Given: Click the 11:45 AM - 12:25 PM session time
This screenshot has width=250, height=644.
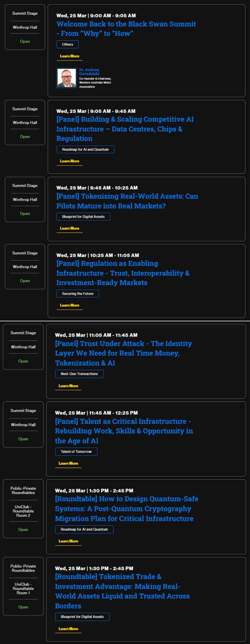Looking at the screenshot, I should coord(113,413).
